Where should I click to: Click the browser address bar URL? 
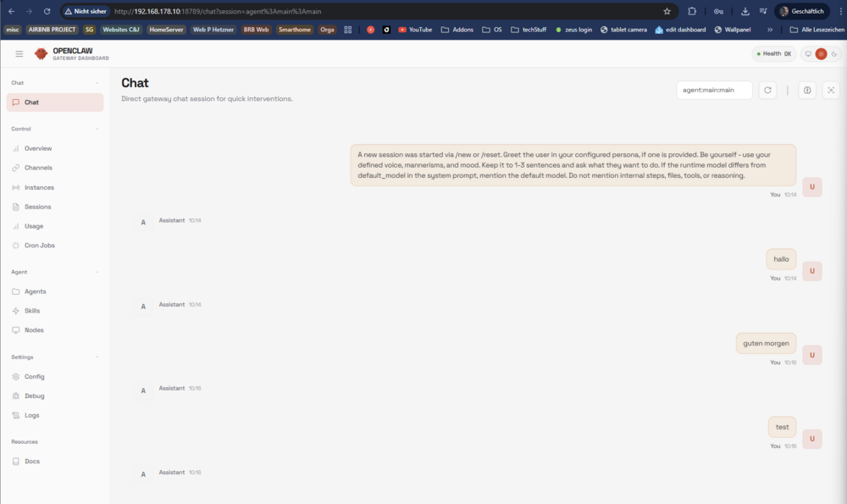tap(218, 11)
